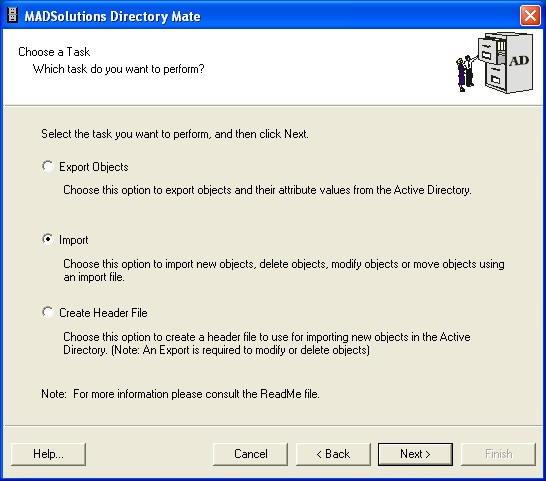Click the AD filing cabinet illustration
Screen dimensions: 546x481
tap(495, 63)
